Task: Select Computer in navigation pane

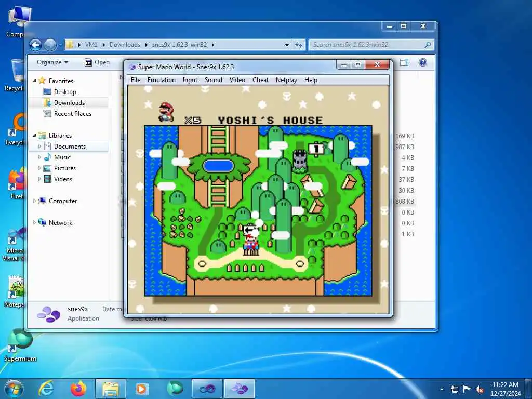Action: point(63,201)
